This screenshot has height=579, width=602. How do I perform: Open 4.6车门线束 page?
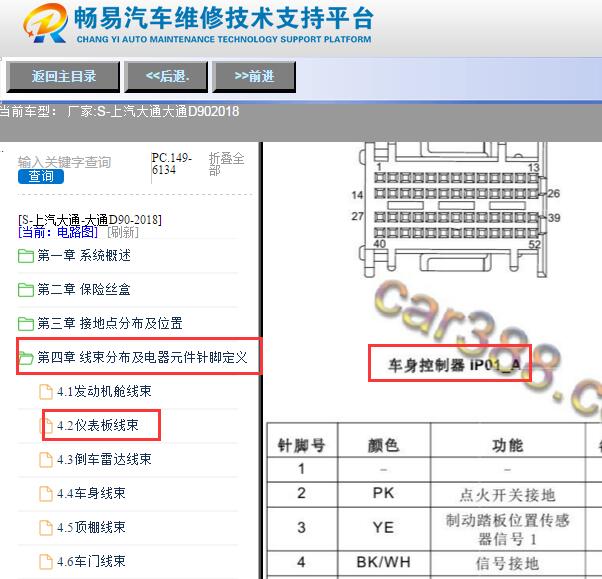pos(91,561)
